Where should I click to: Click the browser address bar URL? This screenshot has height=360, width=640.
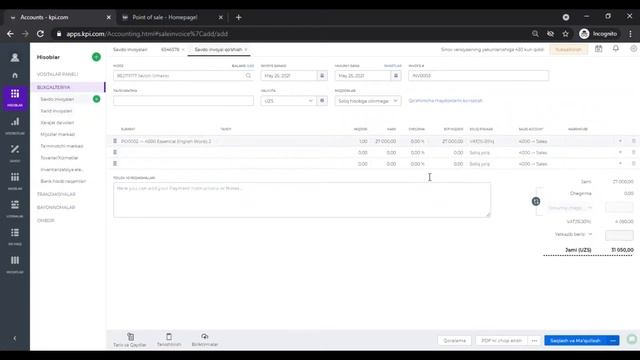click(x=147, y=34)
